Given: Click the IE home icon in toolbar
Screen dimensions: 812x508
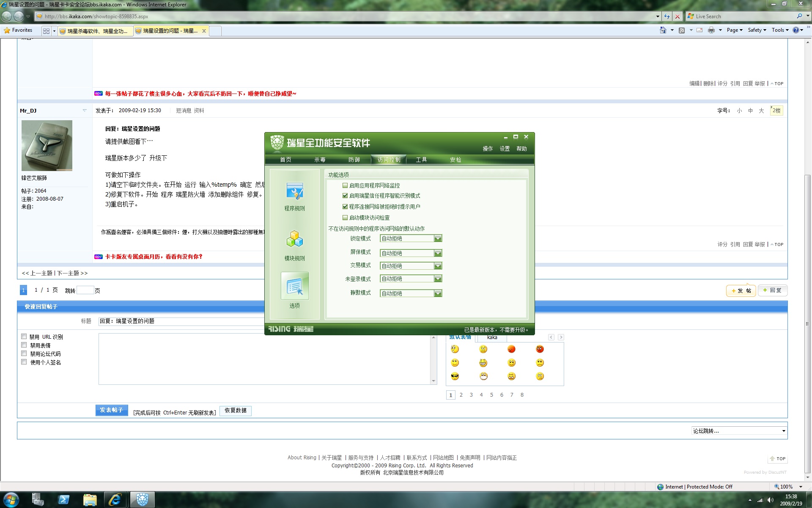Looking at the screenshot, I should (663, 30).
